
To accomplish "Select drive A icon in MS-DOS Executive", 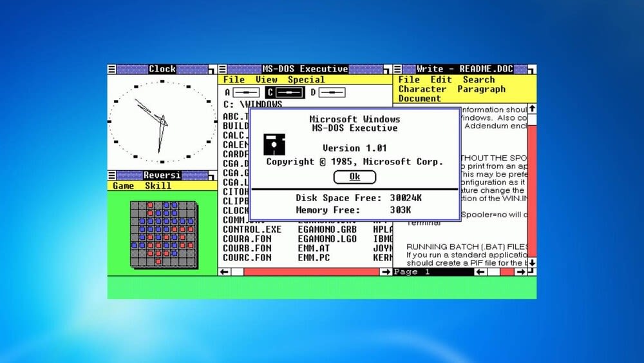I will (247, 92).
